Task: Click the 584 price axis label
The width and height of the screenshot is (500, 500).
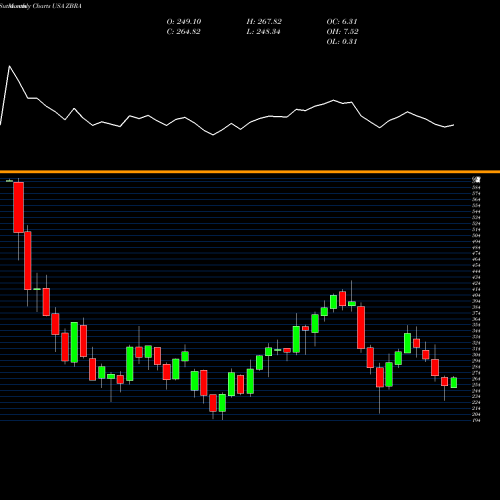Action: click(x=476, y=188)
